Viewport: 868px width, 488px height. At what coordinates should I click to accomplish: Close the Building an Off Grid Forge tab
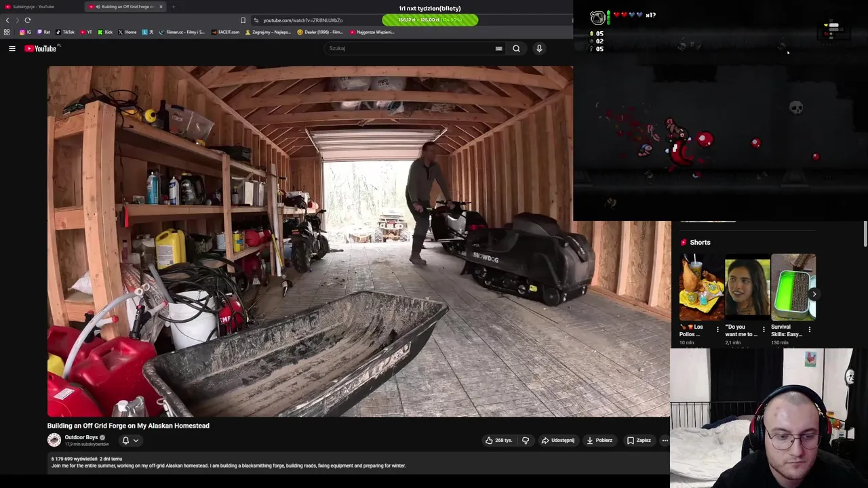click(161, 7)
